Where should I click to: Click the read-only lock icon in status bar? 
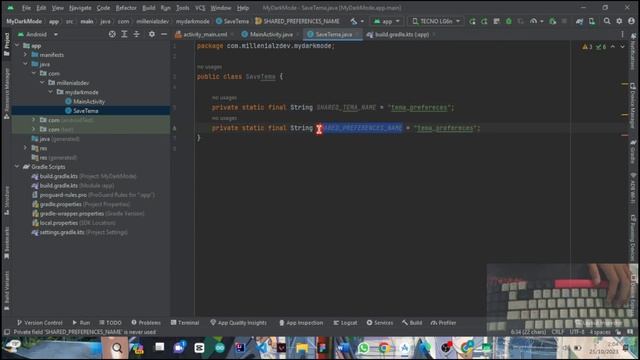pyautogui.click(x=619, y=332)
